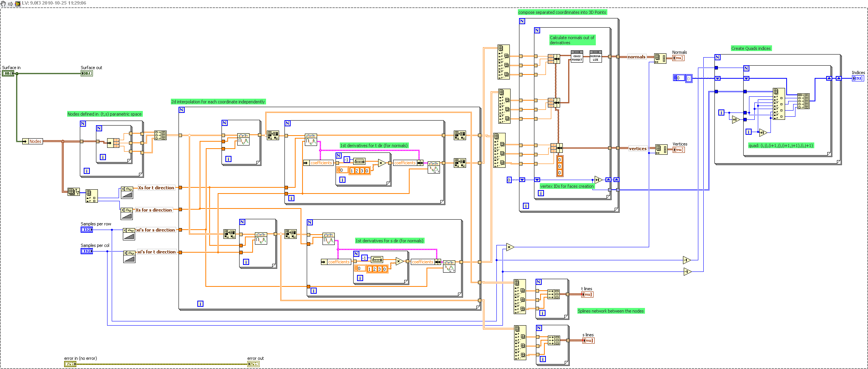The image size is (868, 369).
Task: Select the 'normals' wire label
Action: pos(637,57)
